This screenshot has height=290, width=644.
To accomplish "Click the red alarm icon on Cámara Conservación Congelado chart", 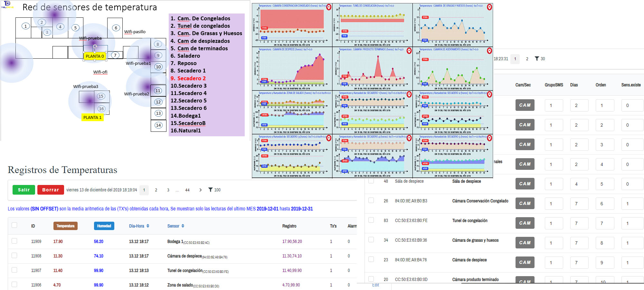I will (x=329, y=7).
